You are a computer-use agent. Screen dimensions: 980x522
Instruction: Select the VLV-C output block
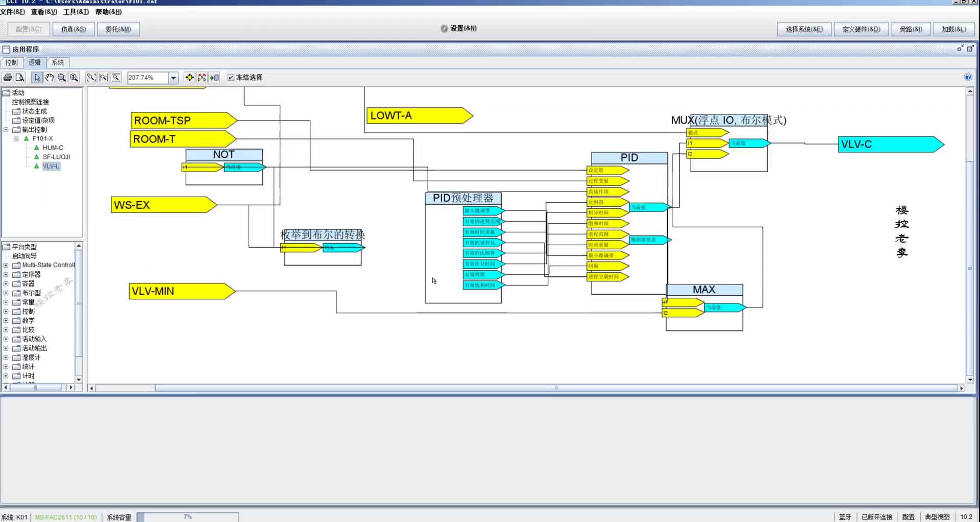pos(891,144)
